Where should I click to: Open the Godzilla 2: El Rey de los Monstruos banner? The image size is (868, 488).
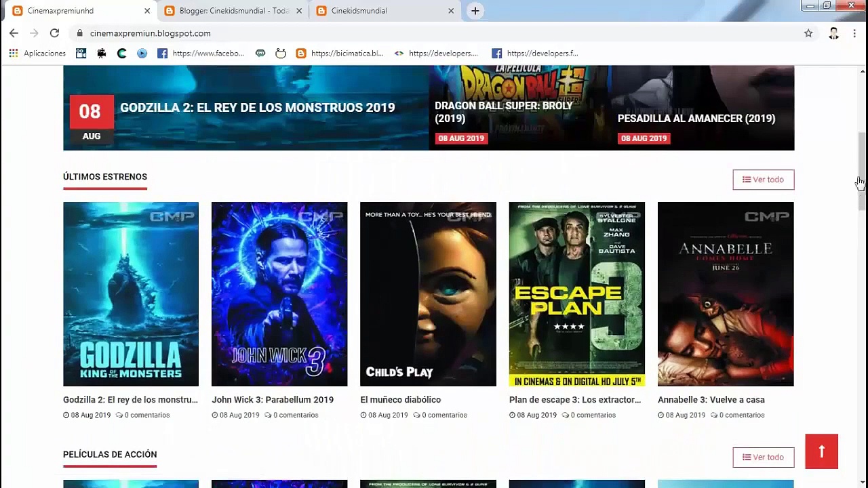pyautogui.click(x=245, y=108)
